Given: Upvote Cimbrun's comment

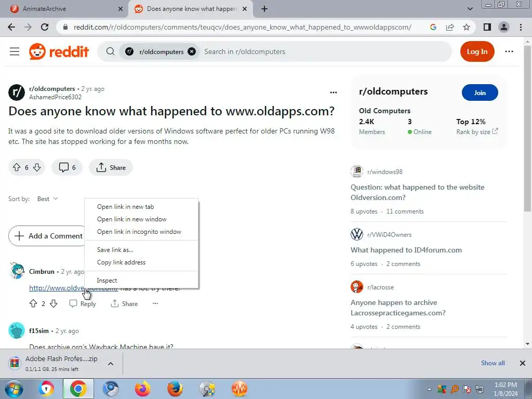Looking at the screenshot, I should point(33,303).
